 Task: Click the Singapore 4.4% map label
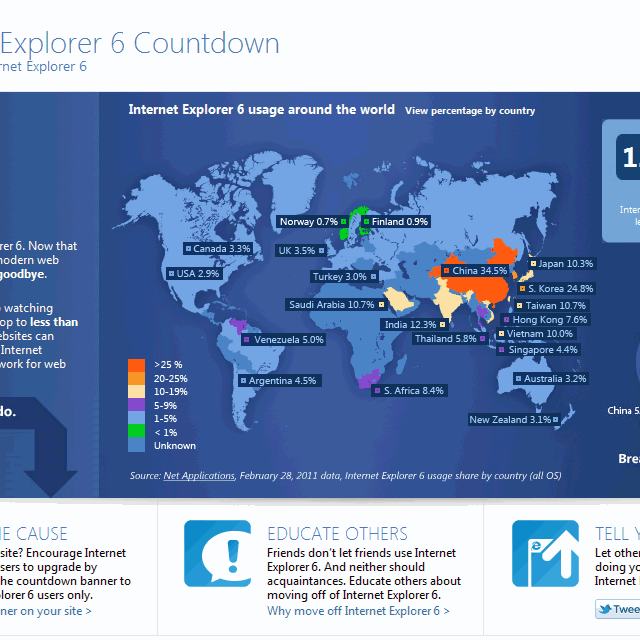pos(538,350)
